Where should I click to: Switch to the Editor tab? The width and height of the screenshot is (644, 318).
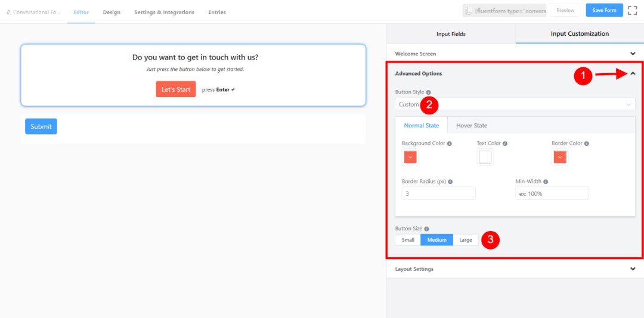click(81, 13)
